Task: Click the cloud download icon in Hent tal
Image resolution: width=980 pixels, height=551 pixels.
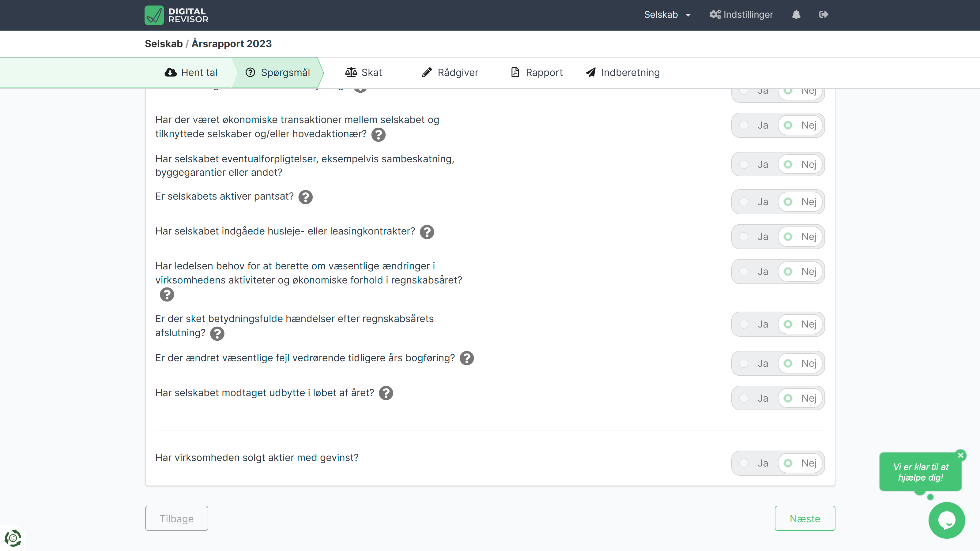Action: pyautogui.click(x=171, y=72)
